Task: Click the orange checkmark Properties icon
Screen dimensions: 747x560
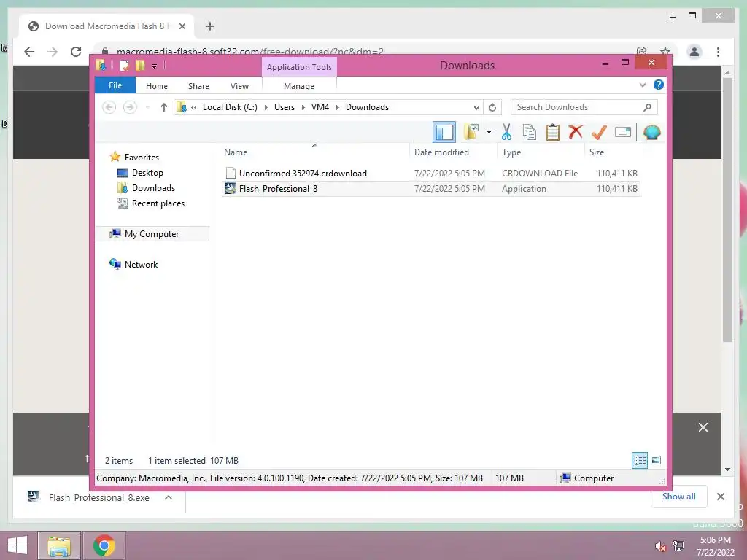Action: [x=599, y=133]
